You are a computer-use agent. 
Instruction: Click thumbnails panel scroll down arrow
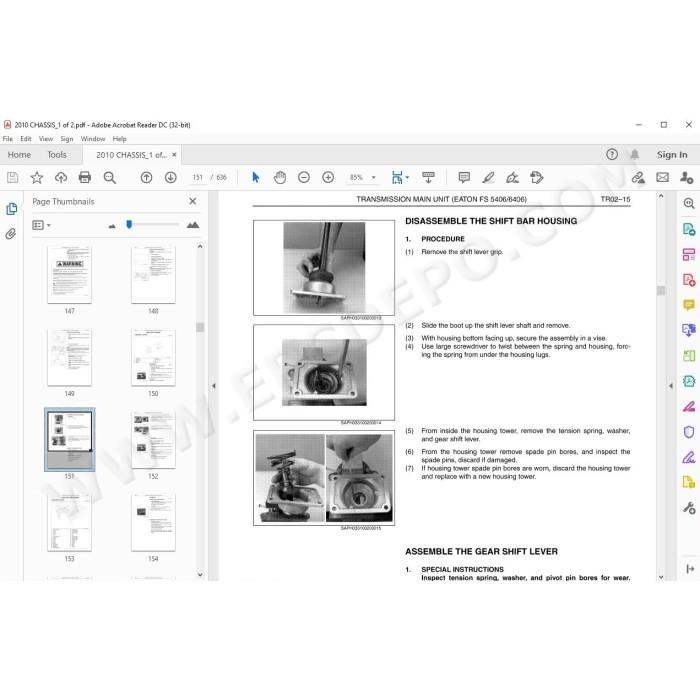200,575
